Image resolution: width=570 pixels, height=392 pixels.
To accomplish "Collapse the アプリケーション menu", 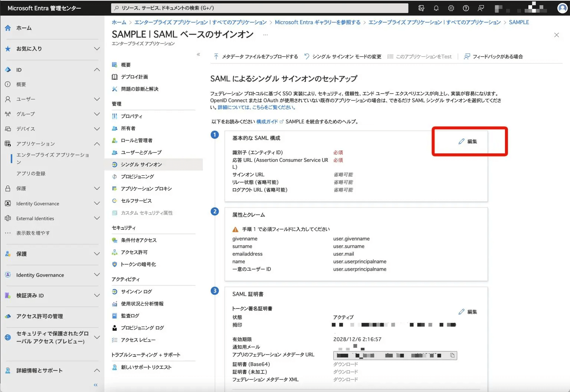I will click(x=97, y=144).
